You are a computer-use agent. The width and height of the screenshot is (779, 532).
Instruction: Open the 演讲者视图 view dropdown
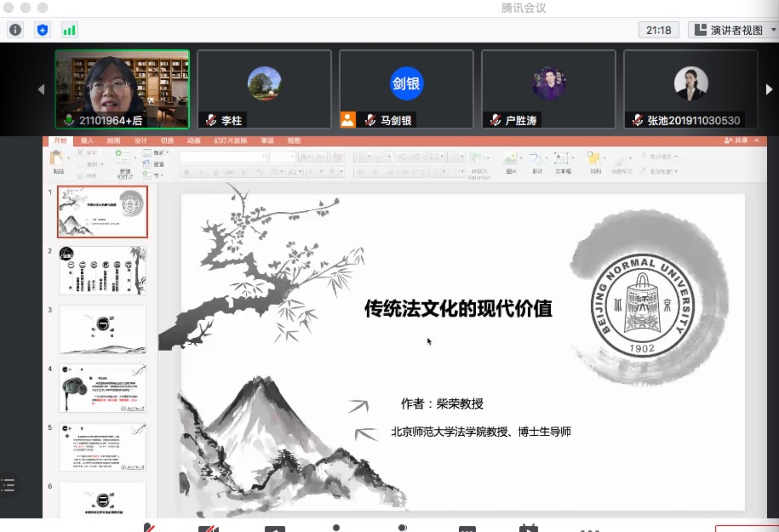click(735, 31)
